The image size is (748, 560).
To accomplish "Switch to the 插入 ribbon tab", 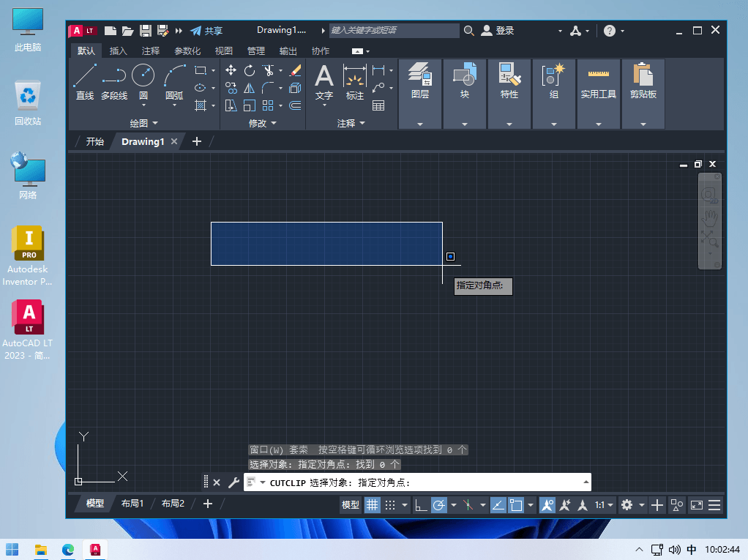I will 119,51.
